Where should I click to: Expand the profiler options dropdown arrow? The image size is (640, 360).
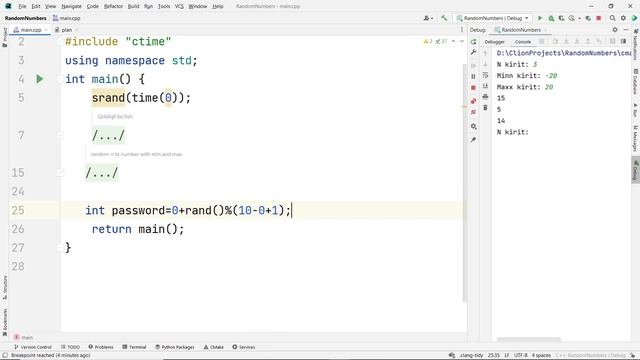(579, 18)
